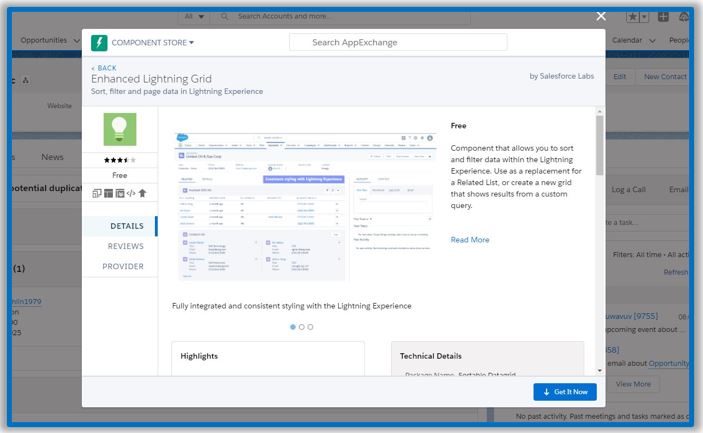
Task: Click the Get It Now button
Action: coord(565,392)
